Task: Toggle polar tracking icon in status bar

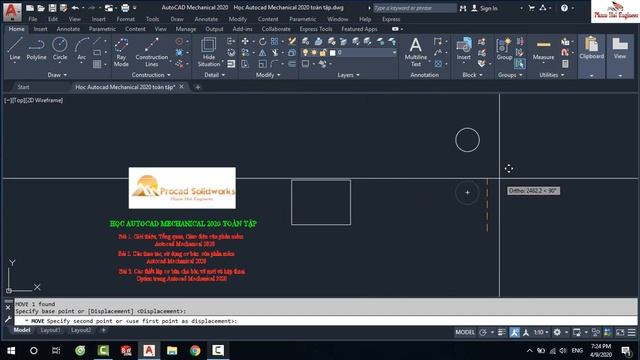Action: click(x=483, y=332)
